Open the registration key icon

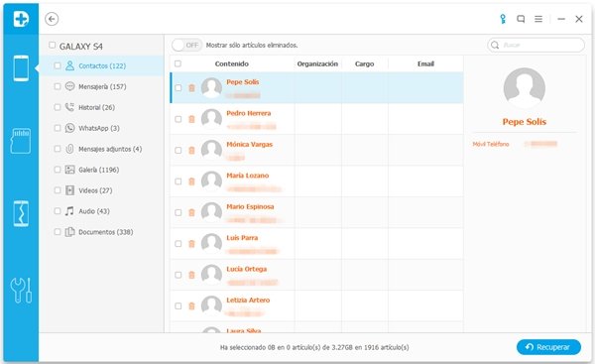coord(503,19)
